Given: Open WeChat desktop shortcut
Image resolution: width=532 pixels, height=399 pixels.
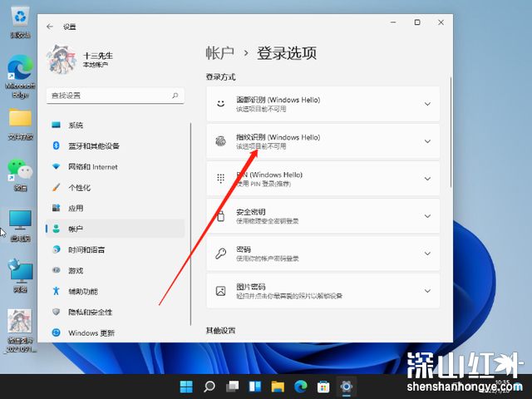Looking at the screenshot, I should click(20, 175).
